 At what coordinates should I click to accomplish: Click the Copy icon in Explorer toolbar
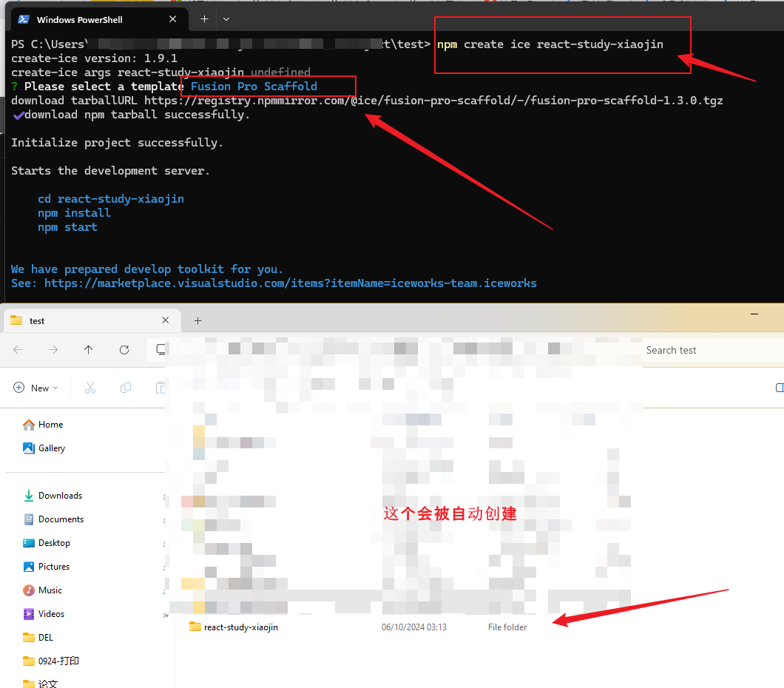[x=126, y=388]
